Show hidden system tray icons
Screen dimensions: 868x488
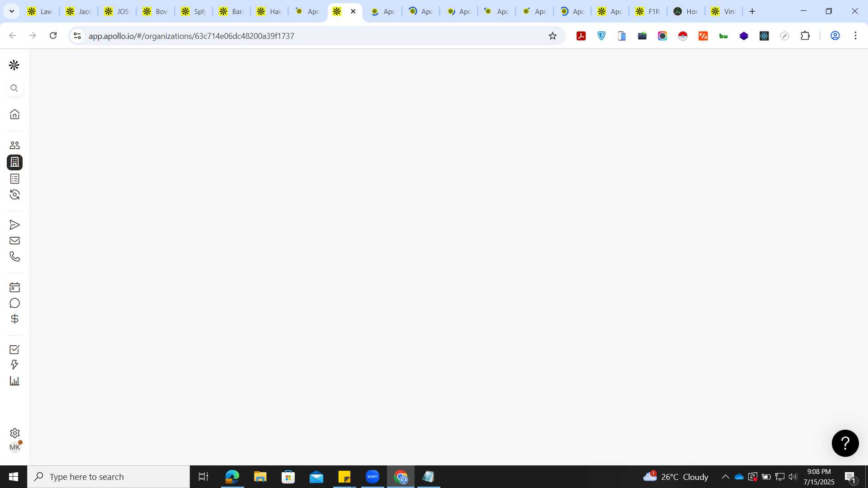[725, 477]
